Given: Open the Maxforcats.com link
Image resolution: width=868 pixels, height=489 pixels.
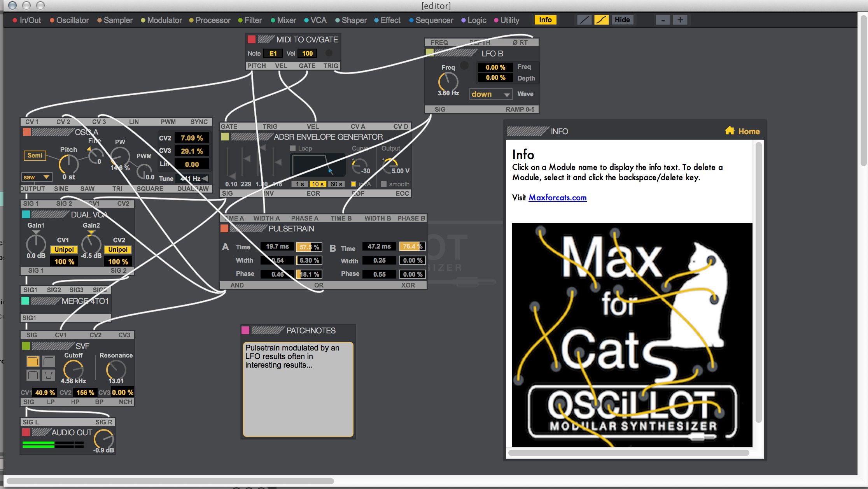Looking at the screenshot, I should tap(557, 198).
